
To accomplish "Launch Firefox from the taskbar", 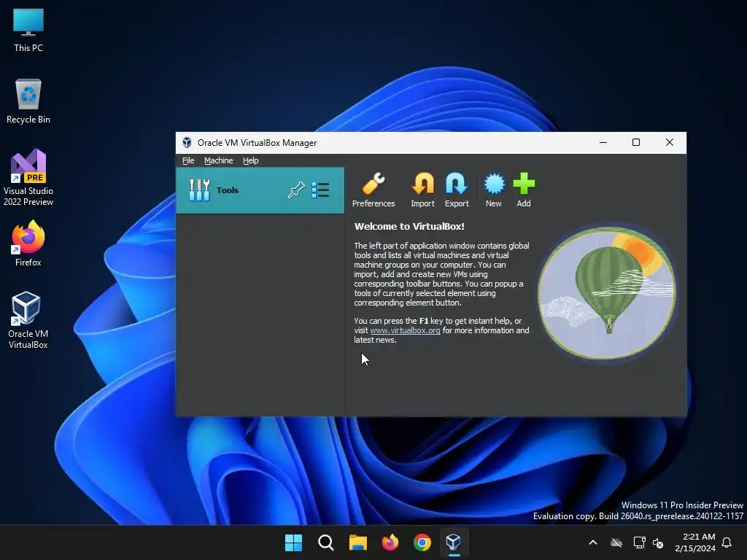I will click(x=390, y=542).
